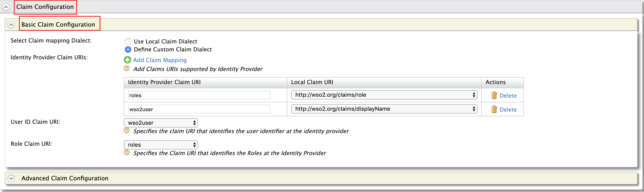Screen dimensions: 644x192
Task: Click the help icon under Role Claim URI
Action: (126, 153)
